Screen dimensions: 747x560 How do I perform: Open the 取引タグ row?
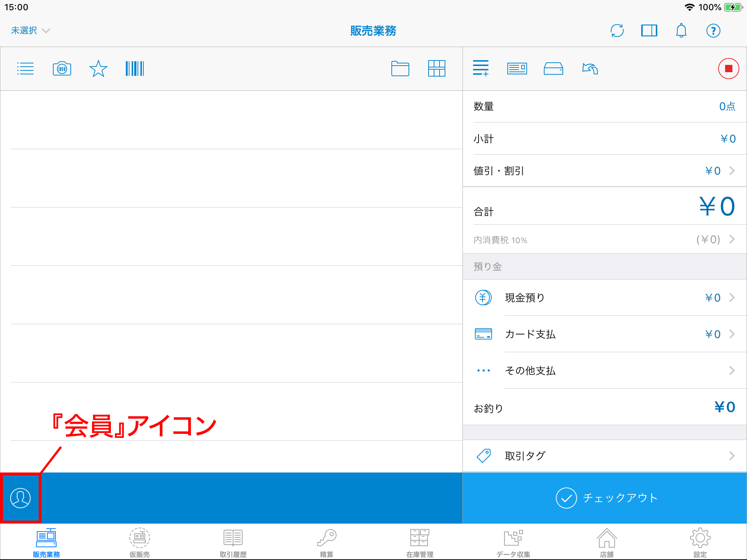[x=604, y=456]
